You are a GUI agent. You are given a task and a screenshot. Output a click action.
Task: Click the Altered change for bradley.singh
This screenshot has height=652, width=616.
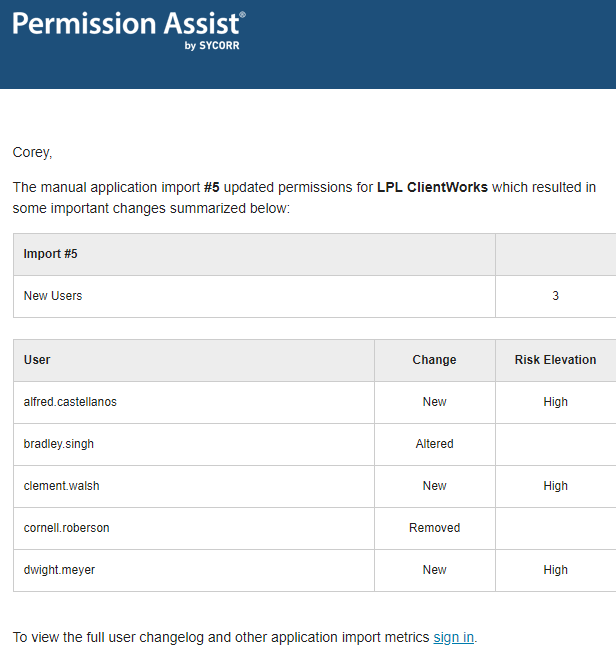434,444
